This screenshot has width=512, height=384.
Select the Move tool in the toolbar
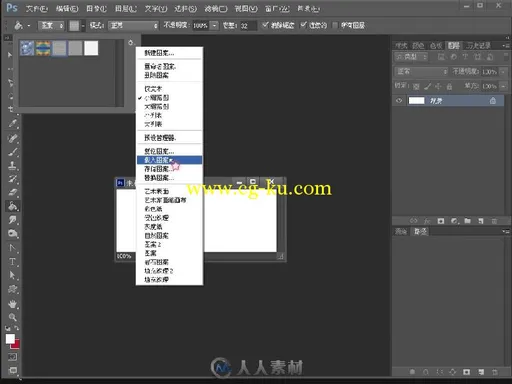(x=10, y=55)
